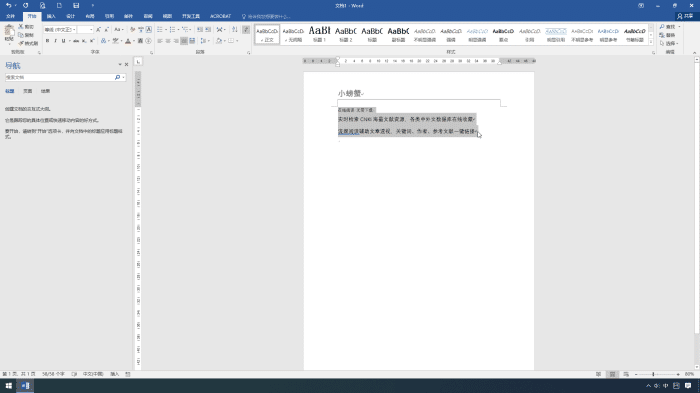
Task: Click the navigation search document field
Action: [x=59, y=77]
